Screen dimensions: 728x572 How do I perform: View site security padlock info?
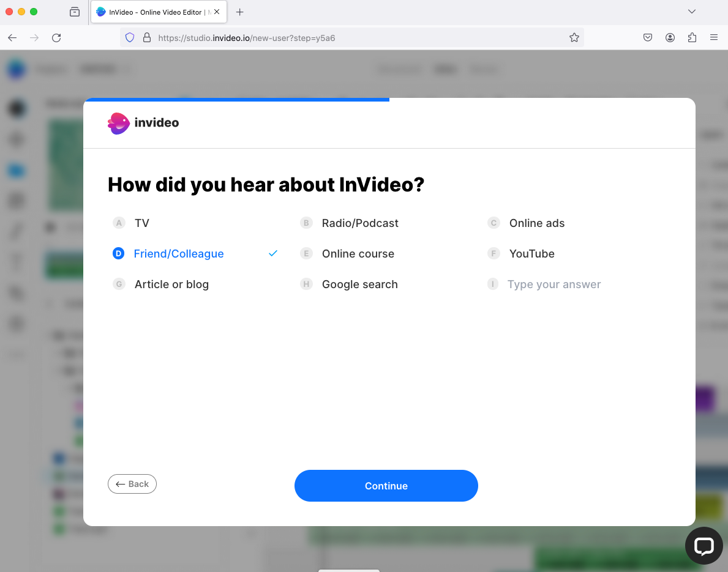coord(147,38)
